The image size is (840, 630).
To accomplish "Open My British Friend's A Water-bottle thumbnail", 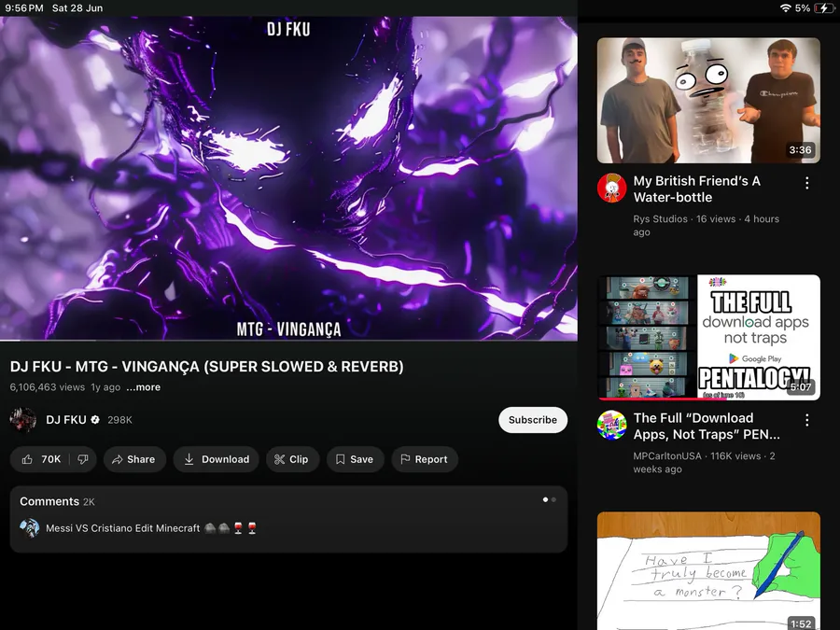I will (x=708, y=100).
